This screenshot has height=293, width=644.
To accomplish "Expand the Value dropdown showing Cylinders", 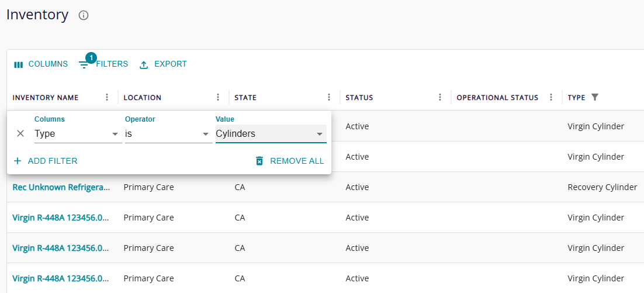I will click(271, 134).
